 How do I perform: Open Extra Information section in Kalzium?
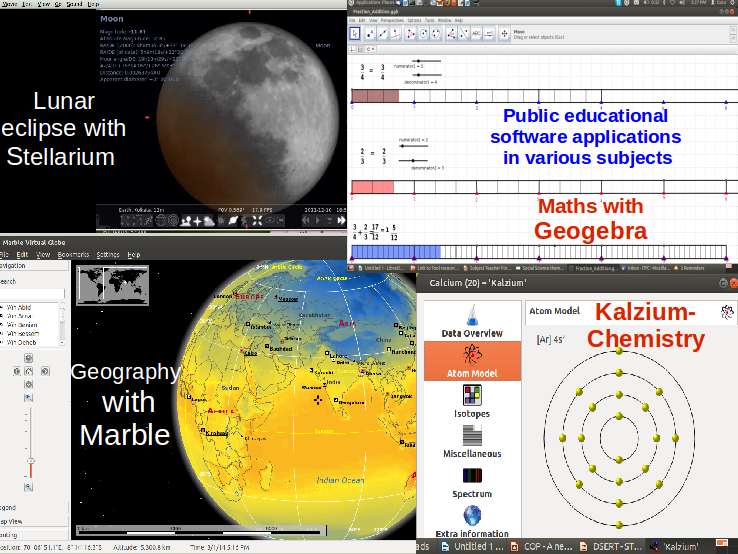point(472,522)
